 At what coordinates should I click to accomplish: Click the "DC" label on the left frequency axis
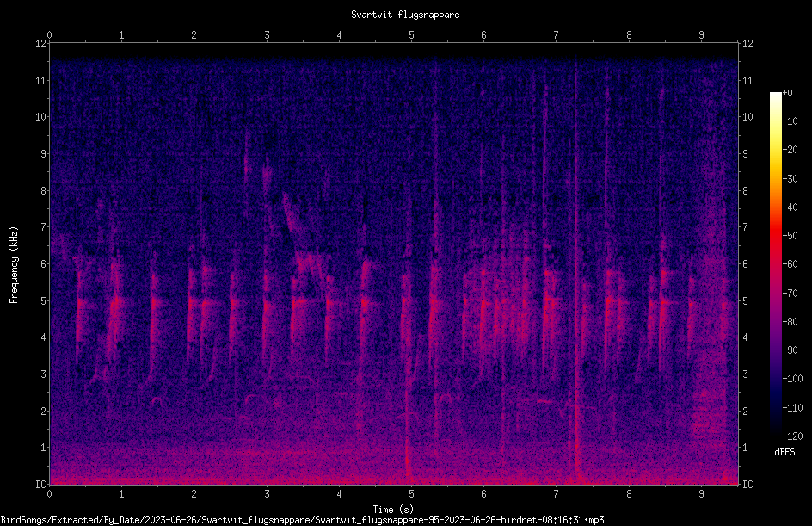pyautogui.click(x=40, y=485)
